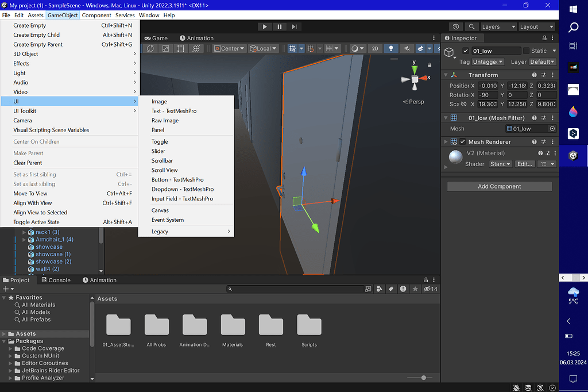Image resolution: width=588 pixels, height=392 pixels.
Task: Choose Button - TextMeshPro from UI submenu
Action: click(177, 179)
